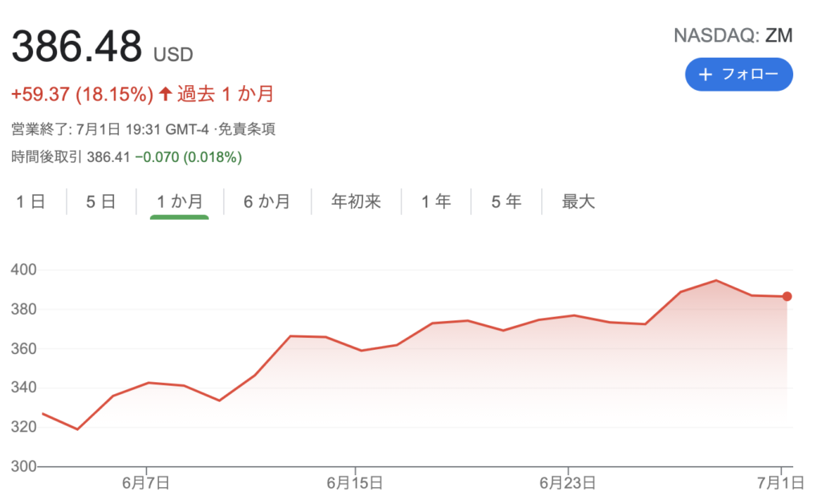Click the 386.48 USD price heading
822x504 pixels.
click(102, 47)
